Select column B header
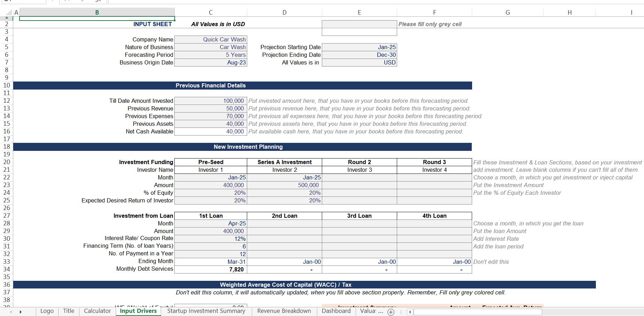 [97, 13]
